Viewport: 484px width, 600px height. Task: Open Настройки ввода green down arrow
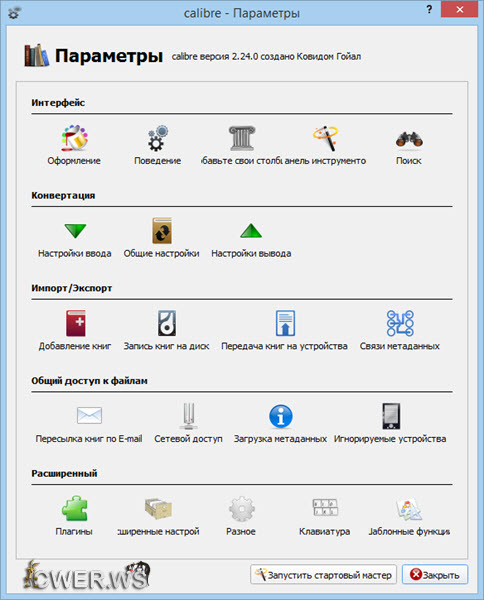tap(75, 231)
